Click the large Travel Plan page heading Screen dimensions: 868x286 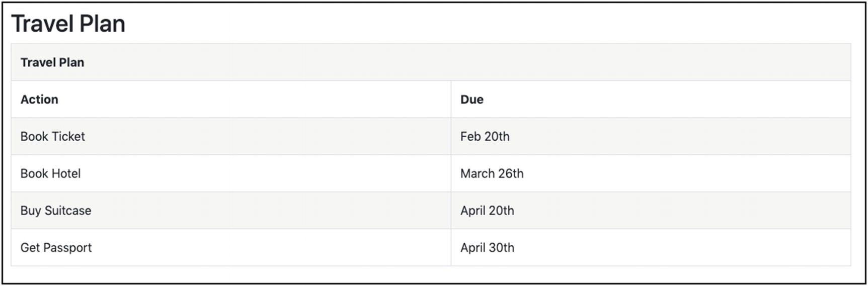click(68, 24)
